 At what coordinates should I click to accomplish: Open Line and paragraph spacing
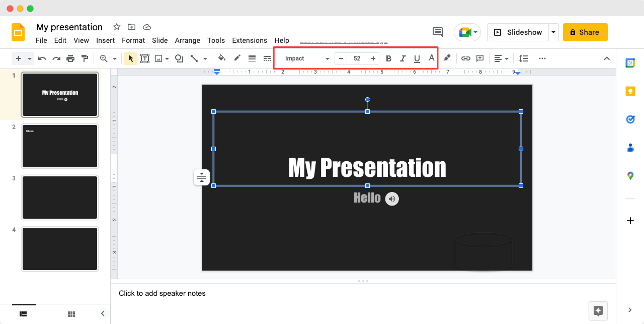click(x=523, y=58)
